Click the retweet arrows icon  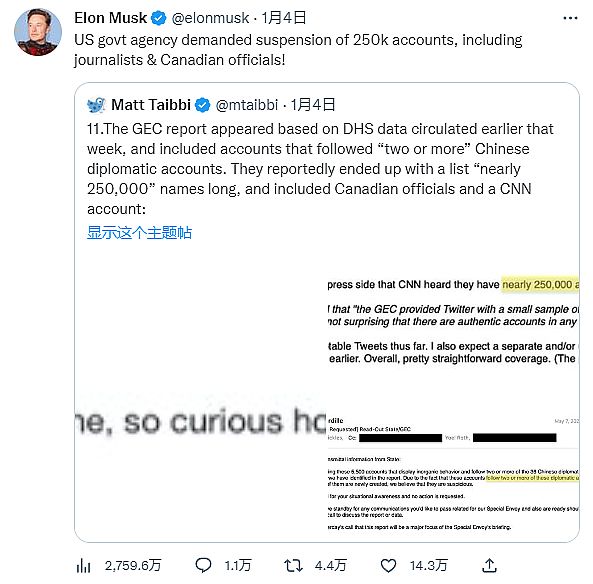pyautogui.click(x=293, y=566)
